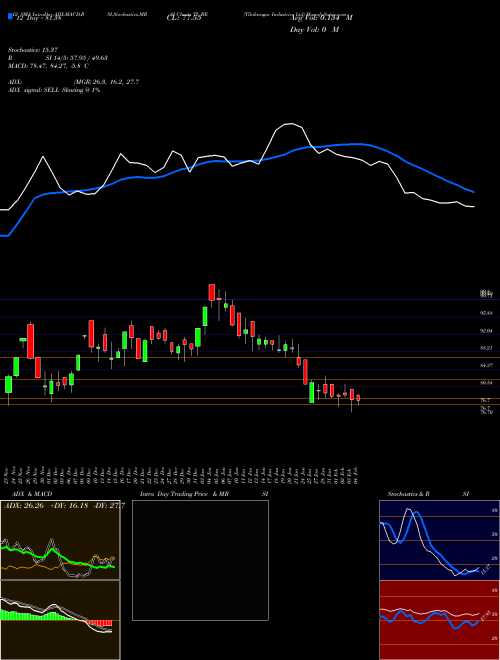Screen dimensions: 500x660
Task: Select the 'Avg Vol: 0.134 M' label
Action: [x=321, y=18]
